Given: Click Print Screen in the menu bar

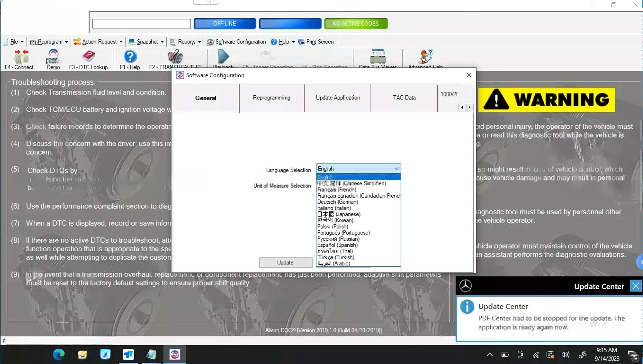Looking at the screenshot, I should pos(316,42).
